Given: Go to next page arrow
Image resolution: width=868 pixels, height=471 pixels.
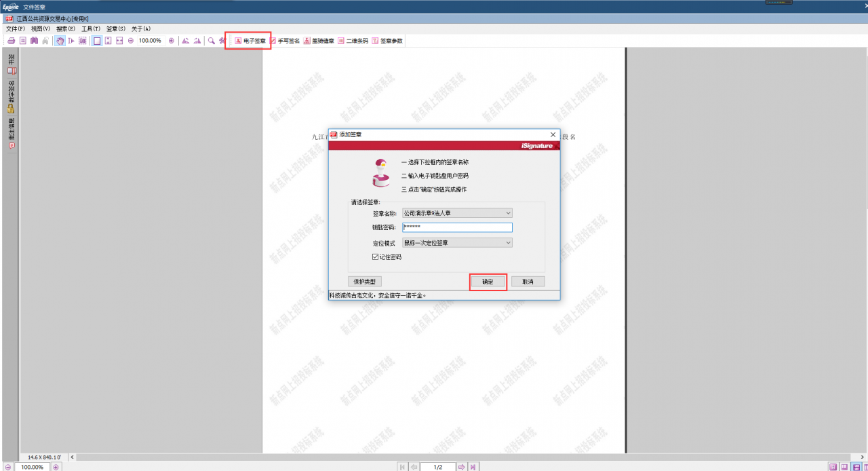Looking at the screenshot, I should coord(461,467).
